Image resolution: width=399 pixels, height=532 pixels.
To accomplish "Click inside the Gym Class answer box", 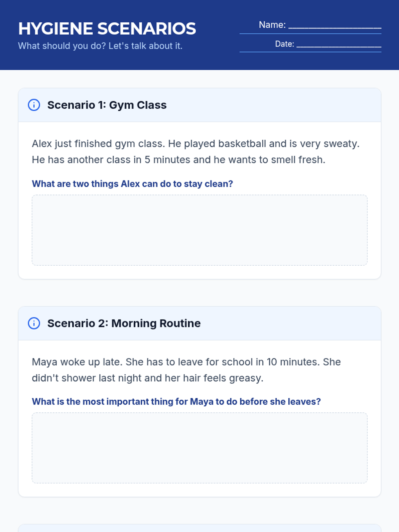I will pyautogui.click(x=199, y=230).
